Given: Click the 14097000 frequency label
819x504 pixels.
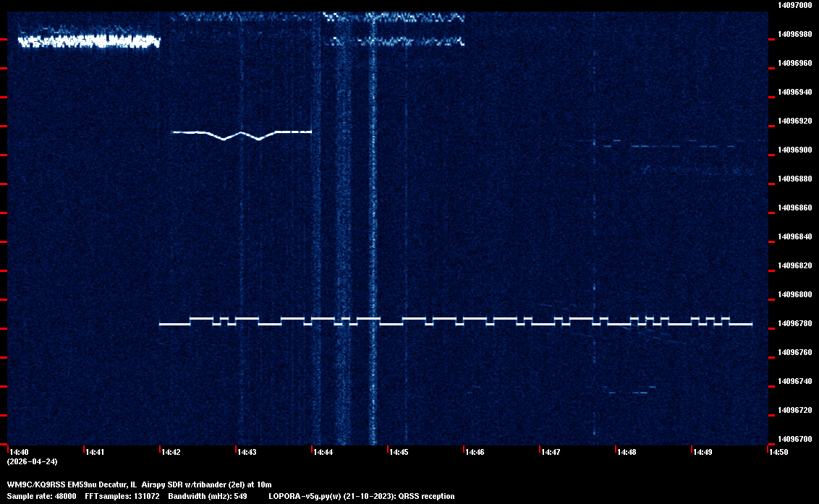Looking at the screenshot, I should (x=794, y=5).
